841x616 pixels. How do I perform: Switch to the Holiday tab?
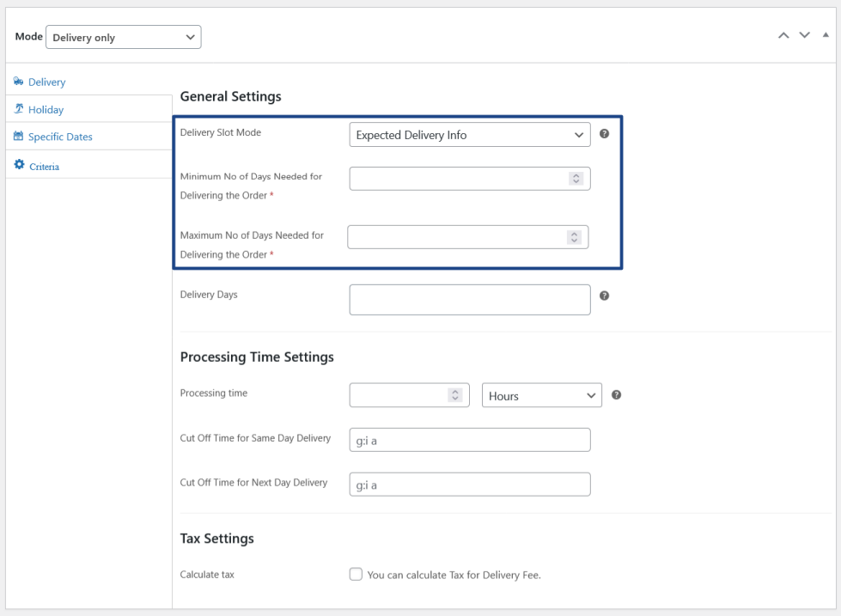[46, 110]
